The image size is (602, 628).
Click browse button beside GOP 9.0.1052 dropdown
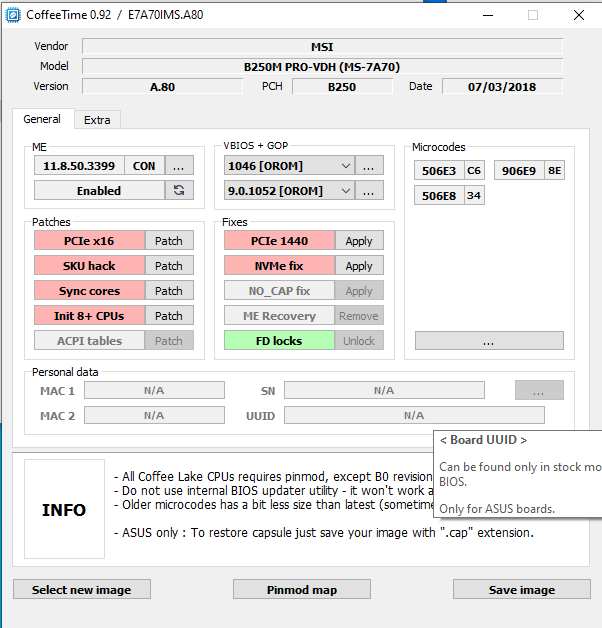(369, 191)
